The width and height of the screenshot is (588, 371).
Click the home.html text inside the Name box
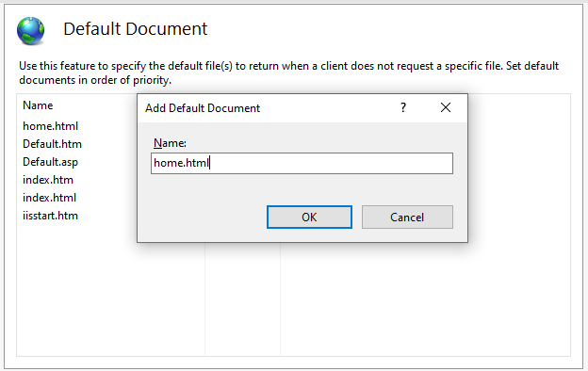[x=181, y=163]
